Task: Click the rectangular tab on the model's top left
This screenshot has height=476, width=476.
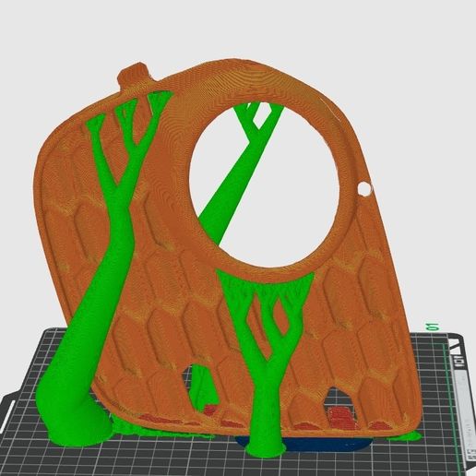Action: coord(136,75)
